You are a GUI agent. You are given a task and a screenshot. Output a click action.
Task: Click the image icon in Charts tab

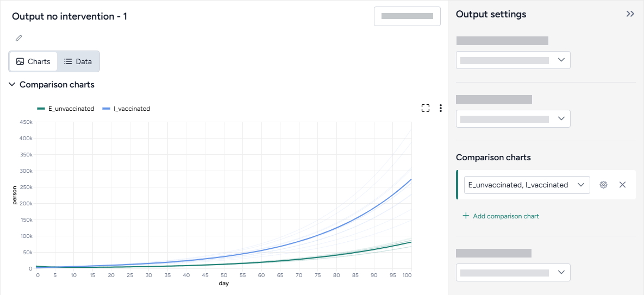click(20, 61)
